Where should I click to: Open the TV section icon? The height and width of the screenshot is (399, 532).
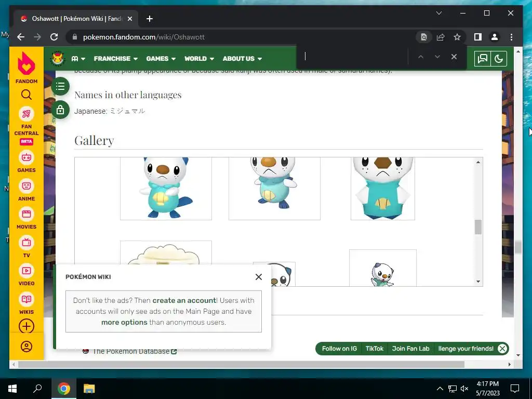coord(26,243)
